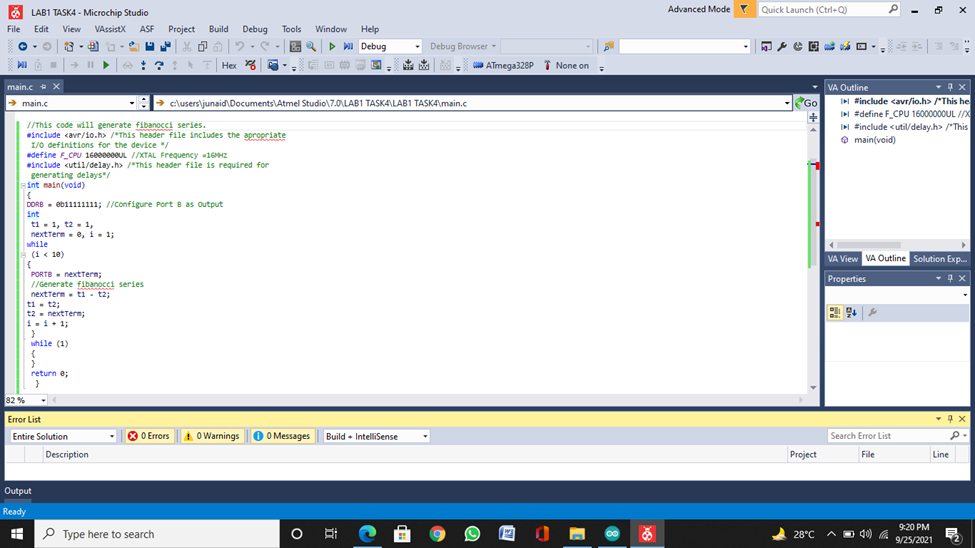Open the Build menu
Image resolution: width=975 pixels, height=548 pixels.
(218, 29)
